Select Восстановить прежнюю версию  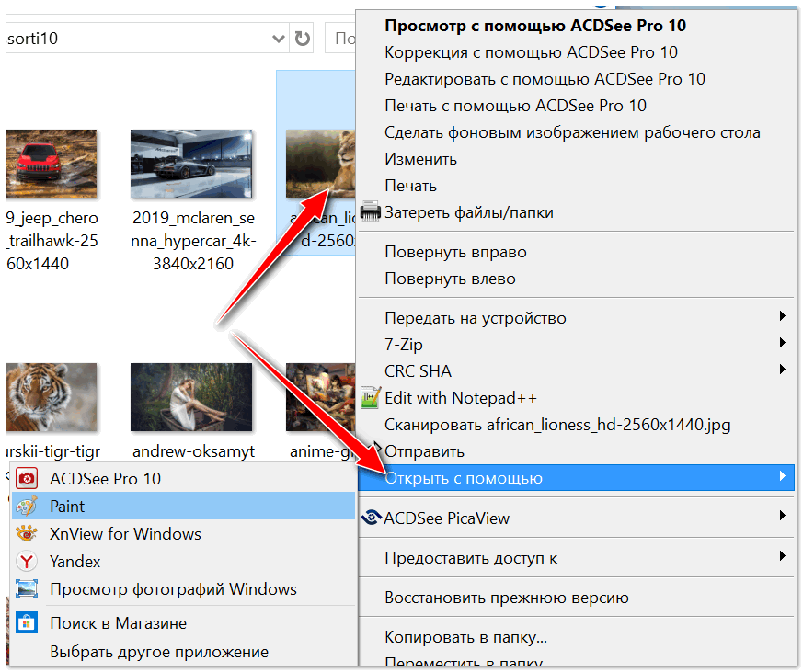(x=507, y=598)
